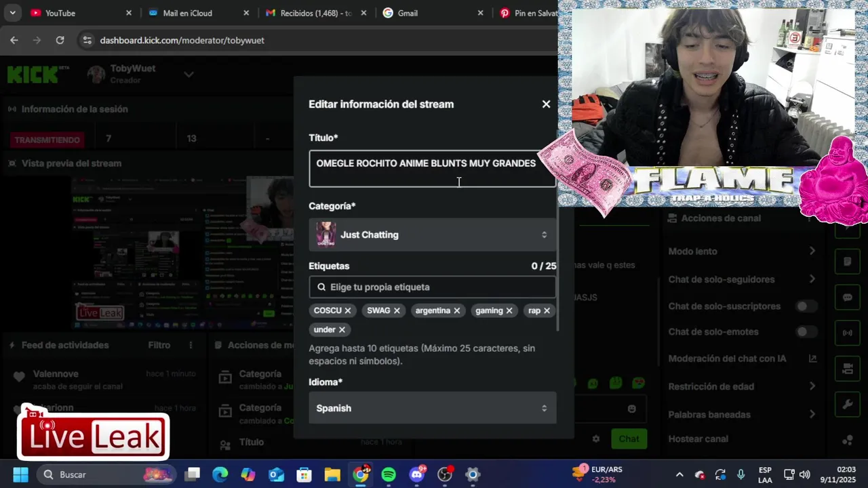Open the Just Chatting category dropdown

coord(433,235)
